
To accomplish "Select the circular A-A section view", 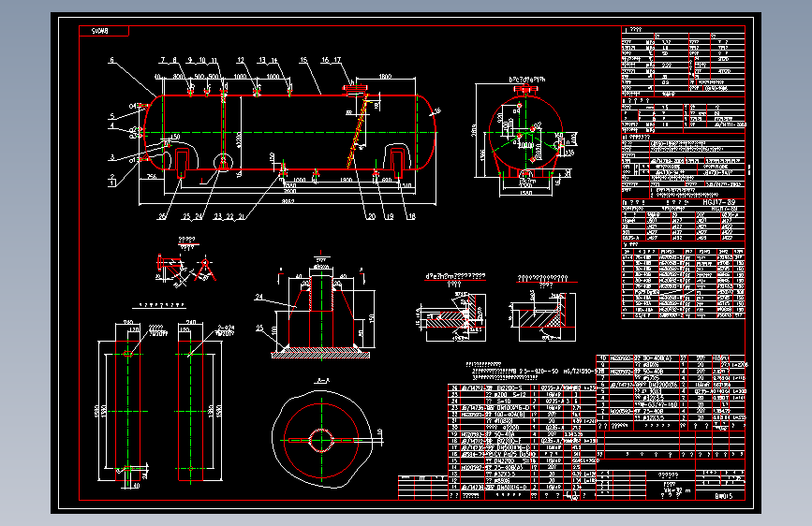I will pos(321,440).
